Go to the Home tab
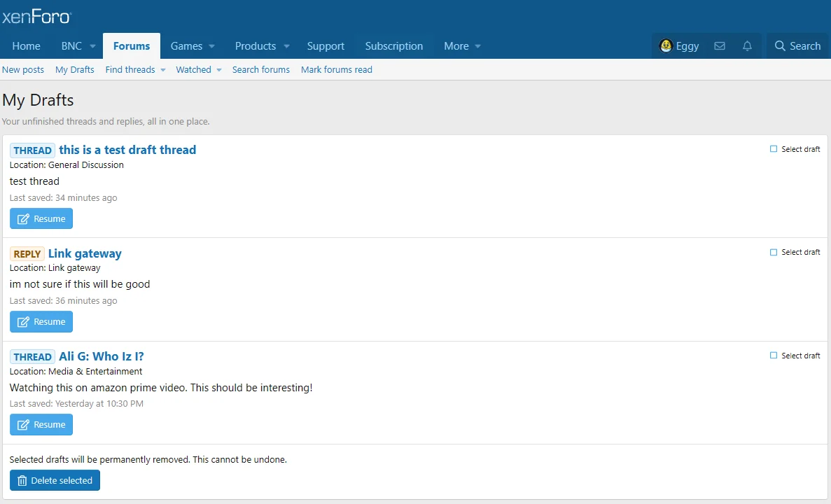Viewport: 831px width, 504px height. tap(26, 46)
